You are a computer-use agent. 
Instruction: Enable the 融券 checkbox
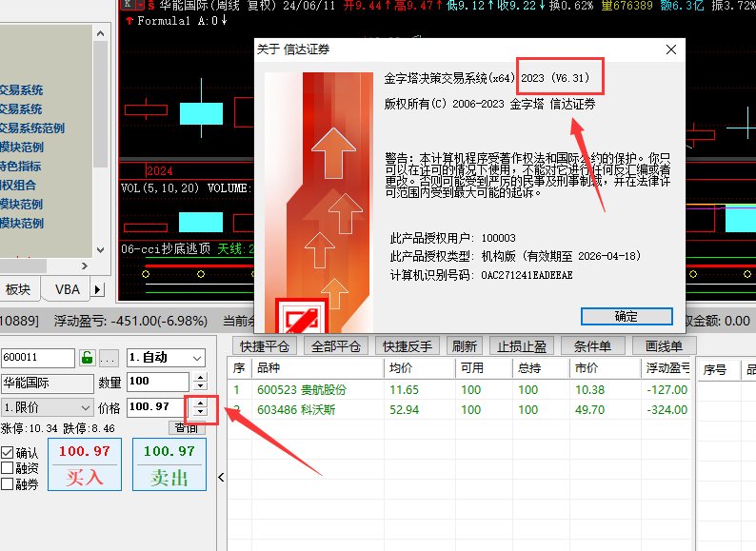tap(7, 484)
